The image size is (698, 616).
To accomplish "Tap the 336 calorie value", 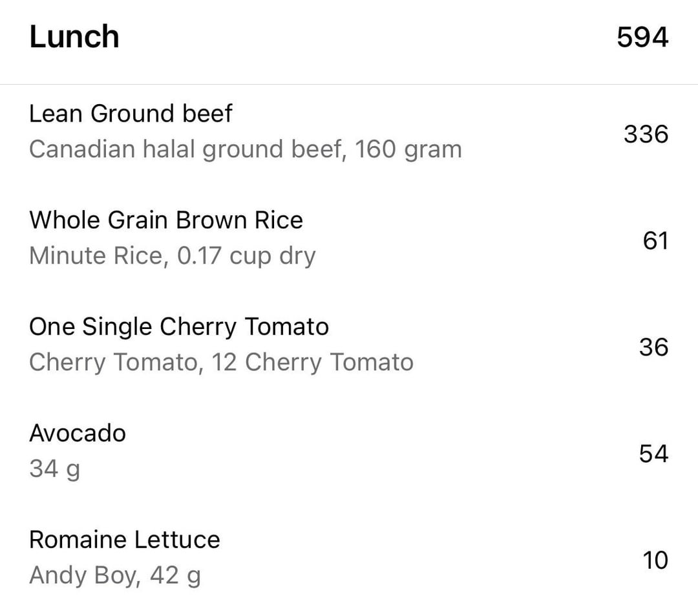I will pos(646,134).
